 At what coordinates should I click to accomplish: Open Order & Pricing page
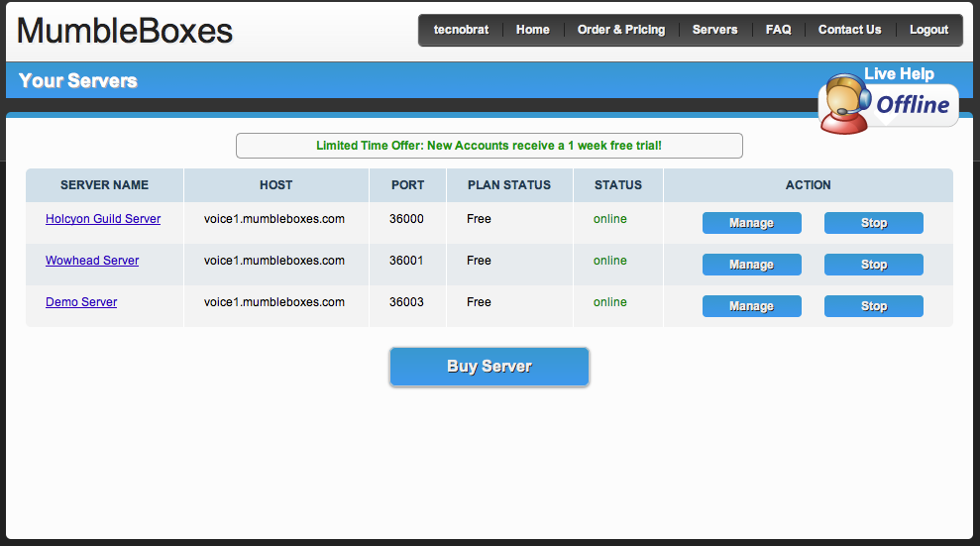pyautogui.click(x=621, y=30)
